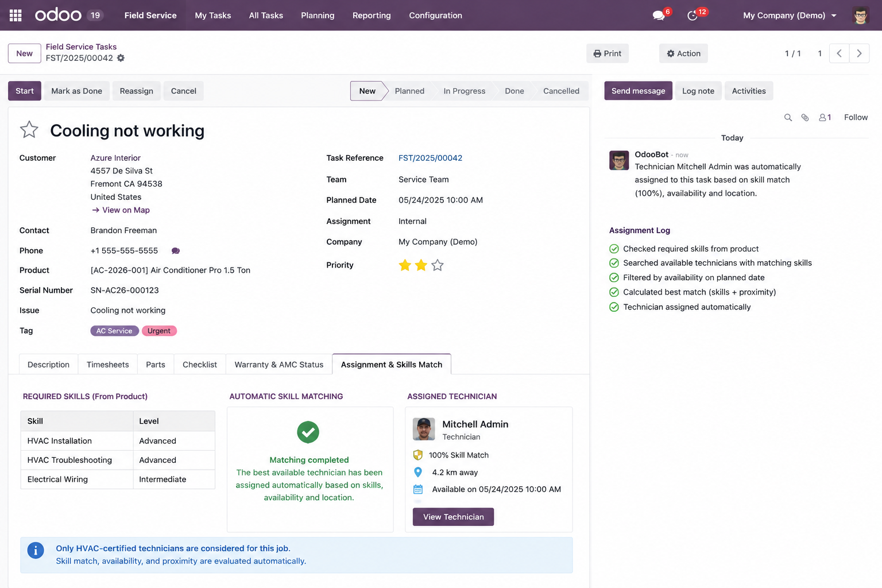The width and height of the screenshot is (882, 588).
Task: Open the apps grid menu icon
Action: [x=16, y=16]
